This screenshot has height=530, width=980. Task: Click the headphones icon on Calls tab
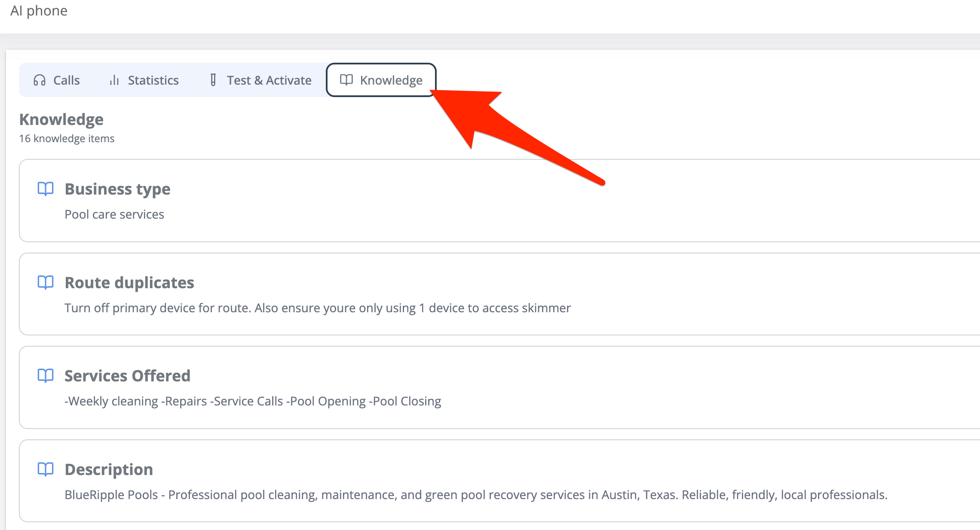40,80
